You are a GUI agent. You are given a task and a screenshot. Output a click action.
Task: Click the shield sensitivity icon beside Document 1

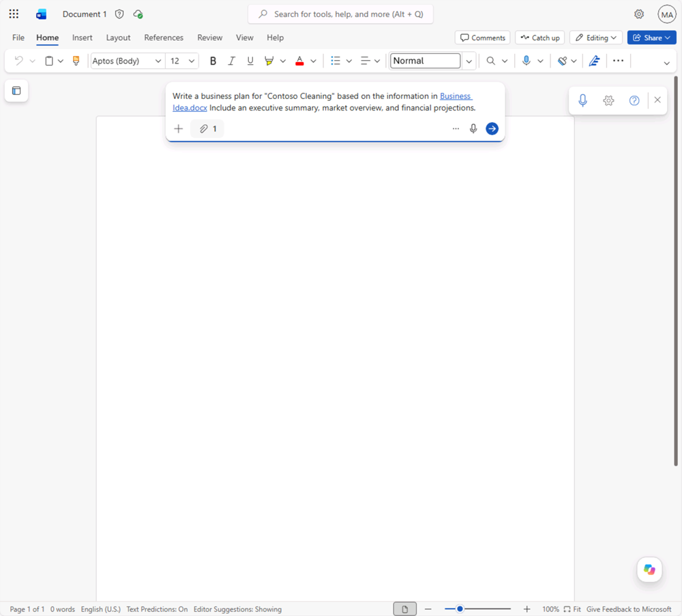[119, 14]
